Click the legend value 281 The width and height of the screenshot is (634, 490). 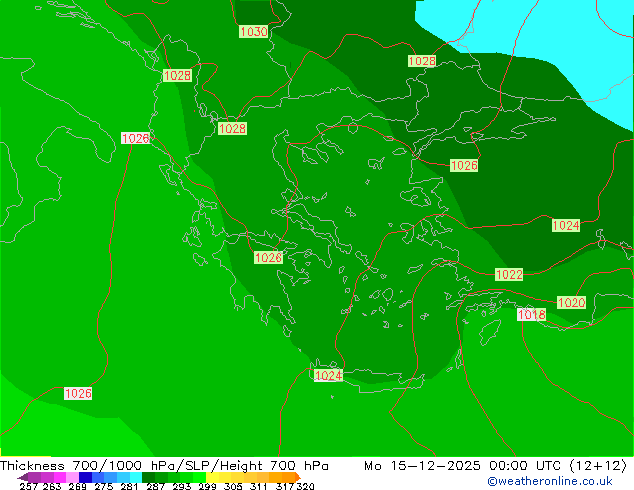pos(129,486)
